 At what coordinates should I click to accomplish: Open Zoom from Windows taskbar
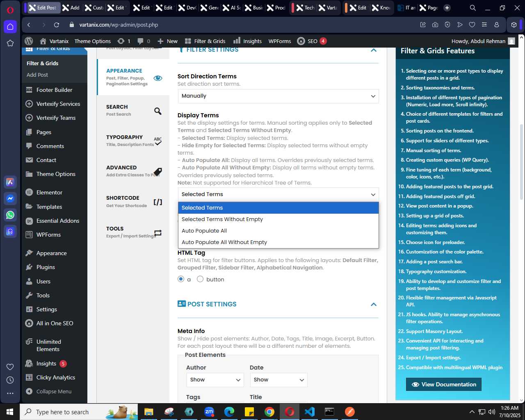click(209, 412)
